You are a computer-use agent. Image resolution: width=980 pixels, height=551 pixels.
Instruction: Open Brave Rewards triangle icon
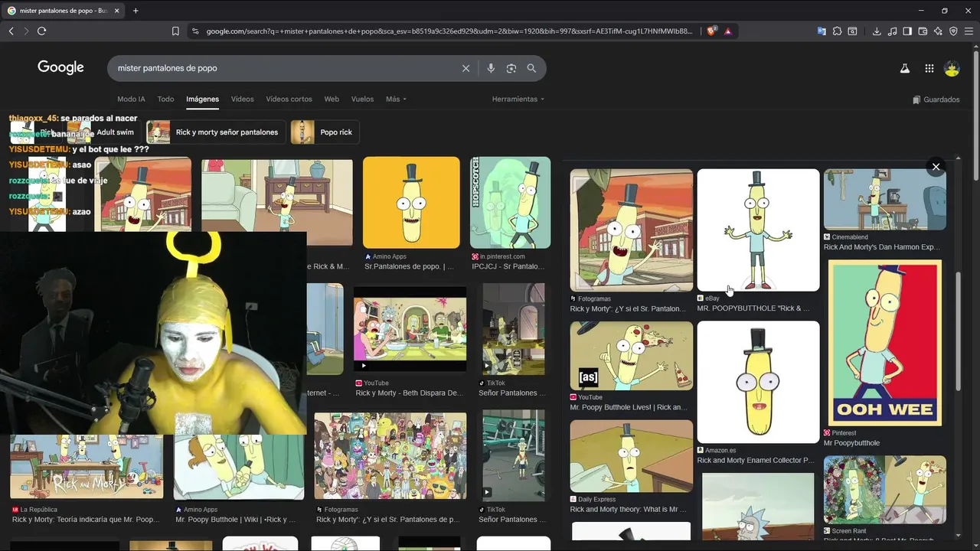tap(727, 31)
